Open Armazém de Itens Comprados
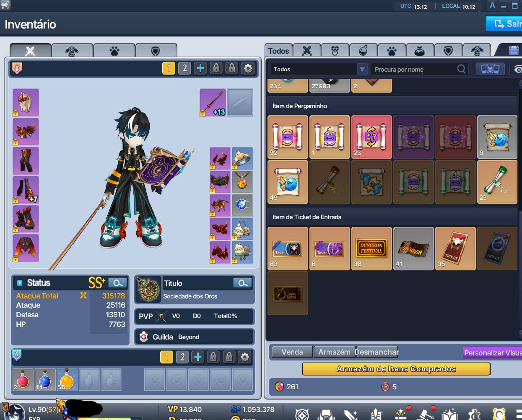 [x=396, y=369]
